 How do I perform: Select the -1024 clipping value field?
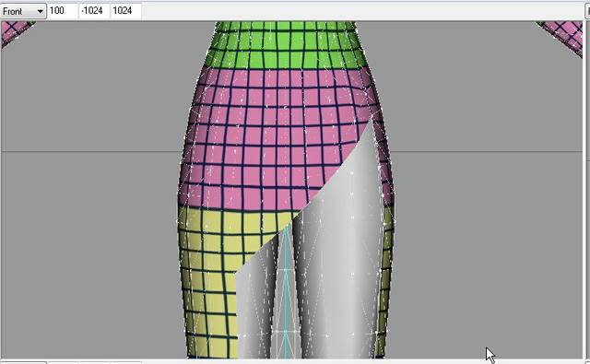point(94,11)
